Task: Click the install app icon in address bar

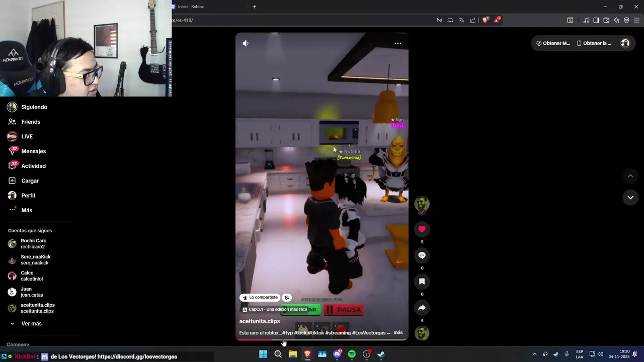Action: click(x=450, y=20)
